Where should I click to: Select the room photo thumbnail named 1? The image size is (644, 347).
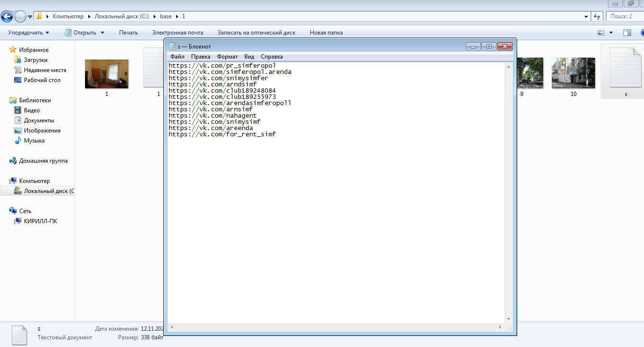107,74
